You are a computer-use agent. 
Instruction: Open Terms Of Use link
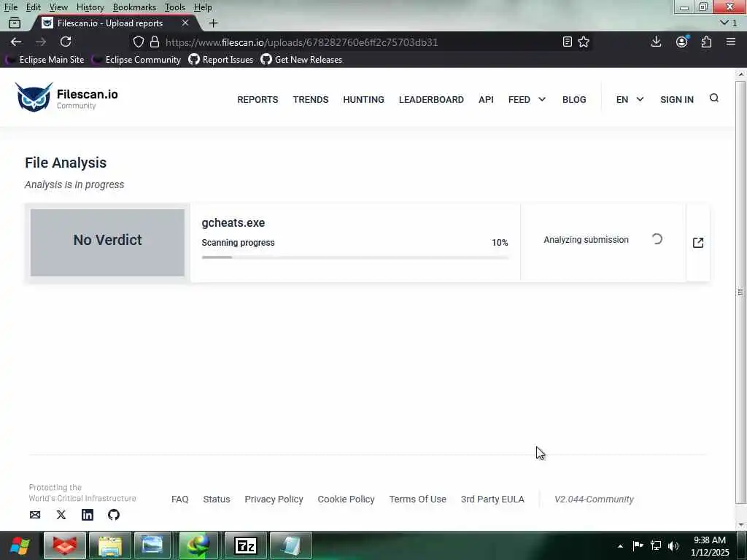point(417,499)
